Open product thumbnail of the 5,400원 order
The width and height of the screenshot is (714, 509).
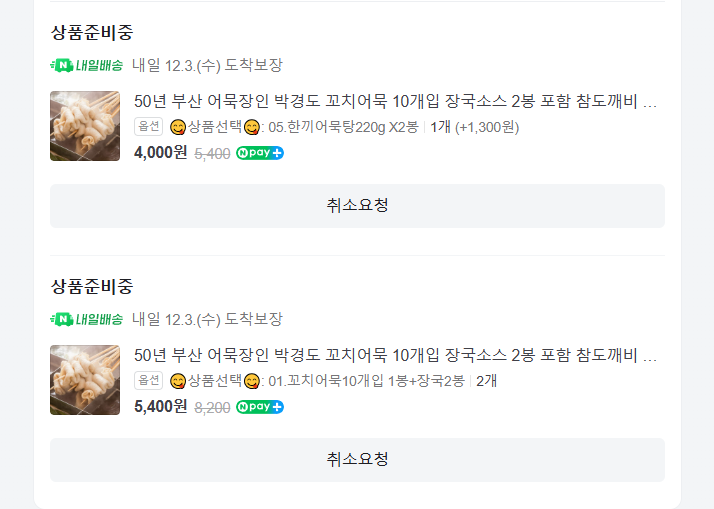85,380
